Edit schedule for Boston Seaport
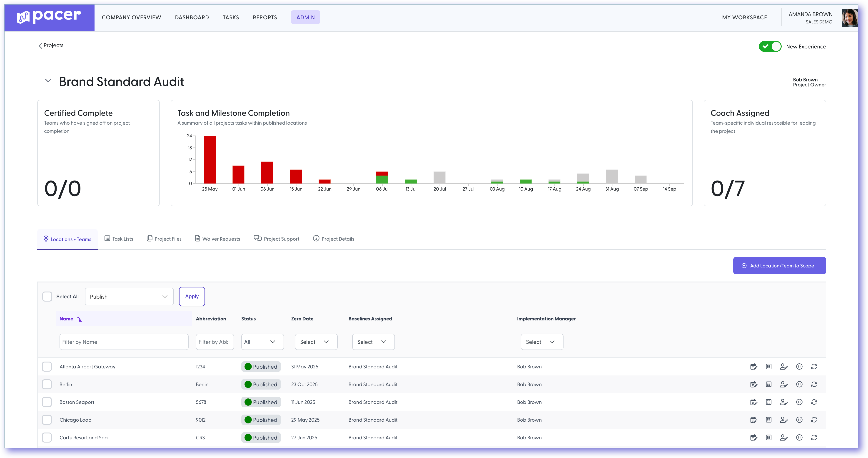Screen dimensions: 868x458 click(x=754, y=402)
